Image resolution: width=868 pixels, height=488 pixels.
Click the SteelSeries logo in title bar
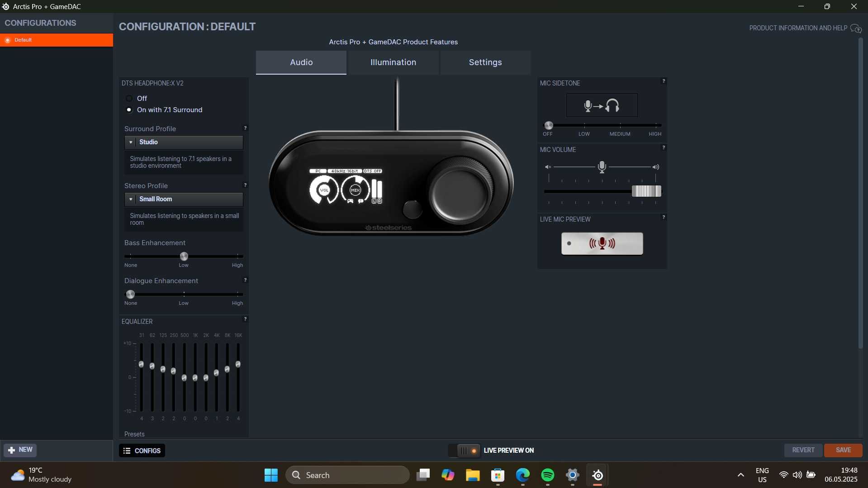tap(6, 6)
